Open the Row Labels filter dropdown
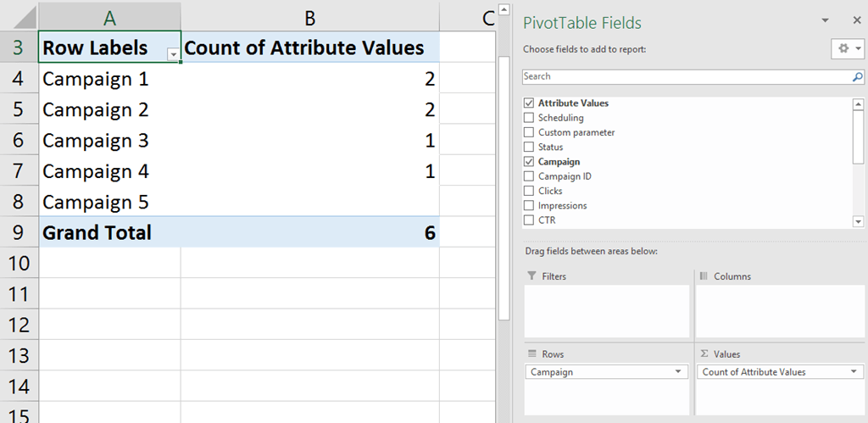868x423 pixels. [174, 53]
